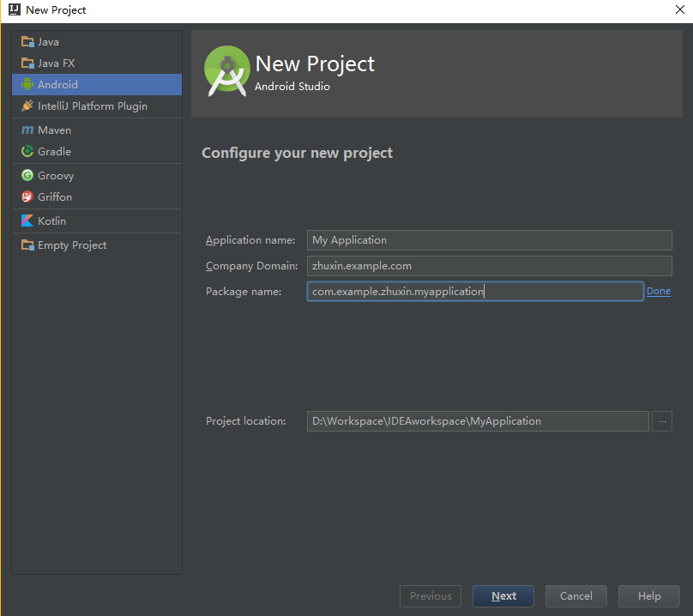
Task: Choose the Maven project type label
Action: (54, 130)
